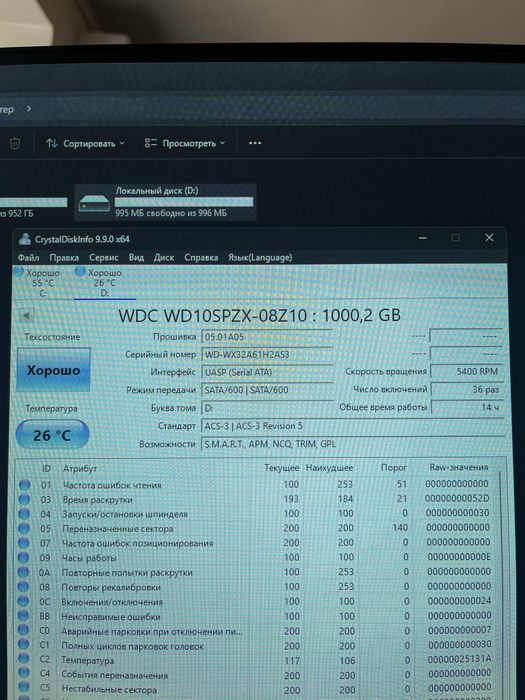Click the health circle icon on C: tab

click(19, 271)
